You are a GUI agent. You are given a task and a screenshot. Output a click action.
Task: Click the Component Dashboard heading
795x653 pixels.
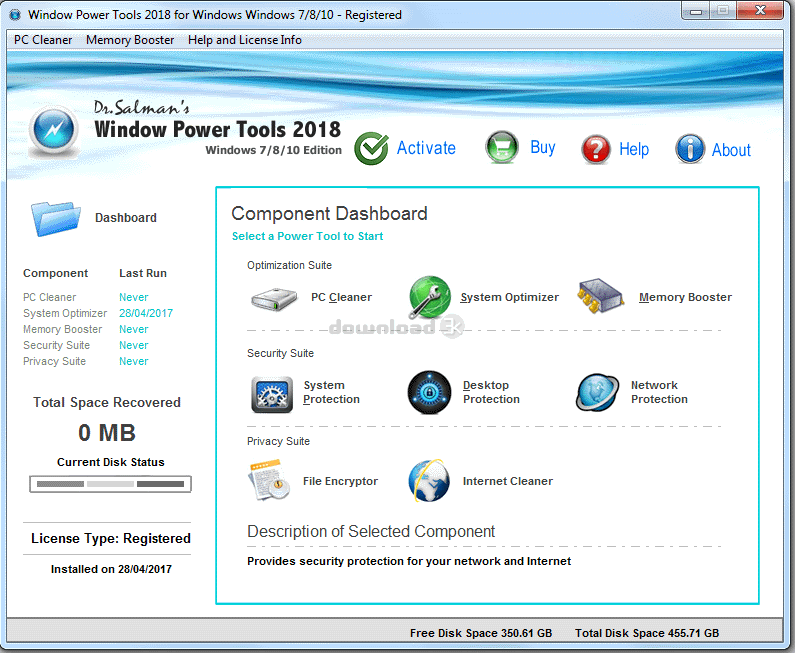tap(329, 213)
